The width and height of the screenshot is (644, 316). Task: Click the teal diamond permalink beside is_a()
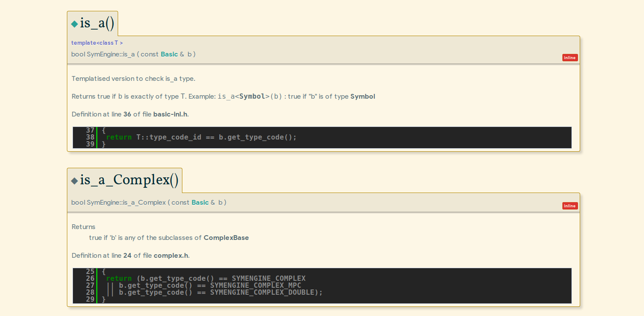pyautogui.click(x=74, y=24)
